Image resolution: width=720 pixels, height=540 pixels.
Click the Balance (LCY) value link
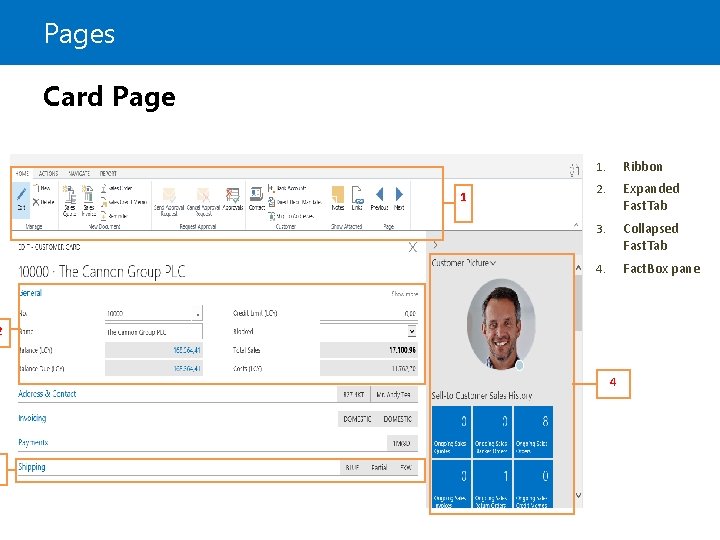(186, 350)
